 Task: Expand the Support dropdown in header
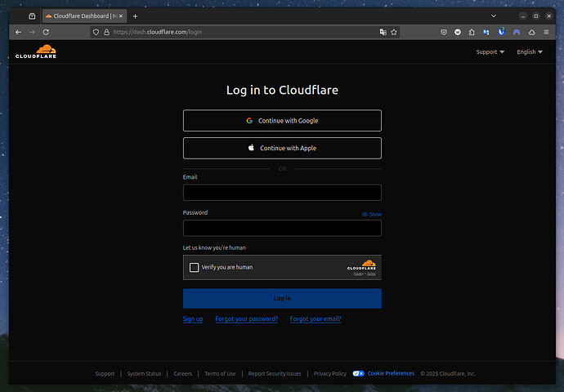pyautogui.click(x=490, y=51)
